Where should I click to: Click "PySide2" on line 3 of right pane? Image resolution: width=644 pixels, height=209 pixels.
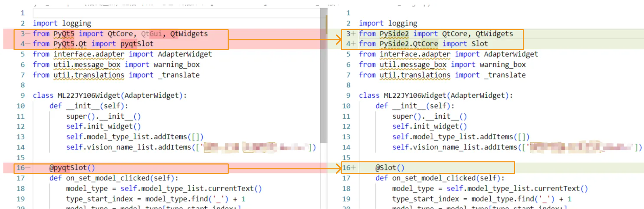394,34
